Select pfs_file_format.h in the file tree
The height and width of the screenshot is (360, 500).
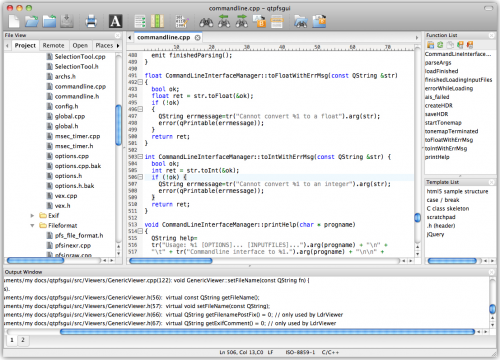coord(79,236)
